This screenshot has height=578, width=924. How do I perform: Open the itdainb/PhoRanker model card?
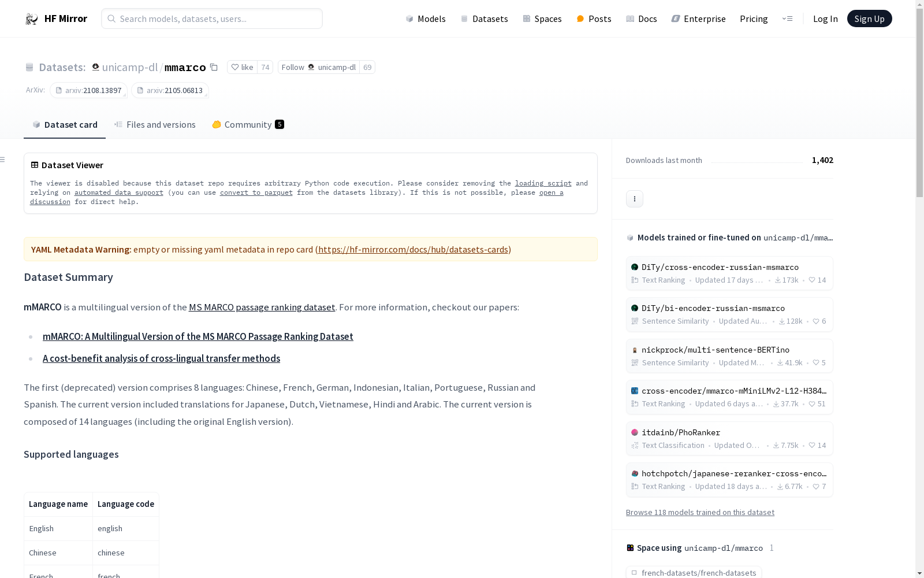(729, 439)
